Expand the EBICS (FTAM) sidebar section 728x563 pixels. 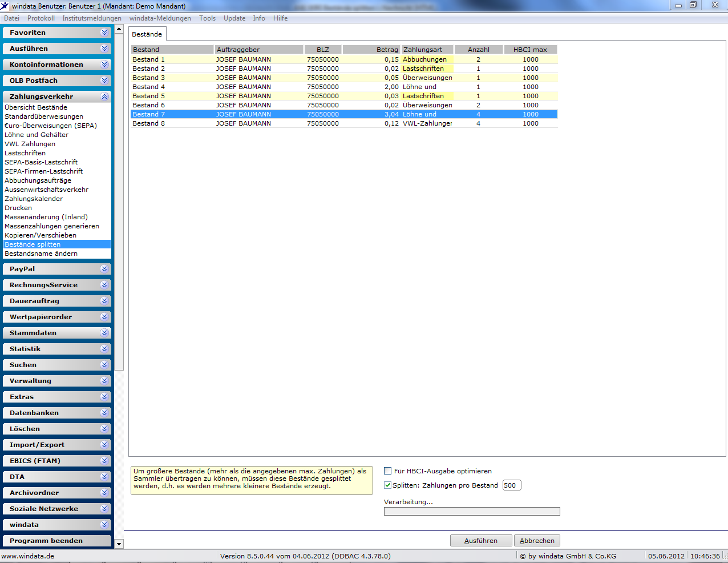click(x=56, y=461)
